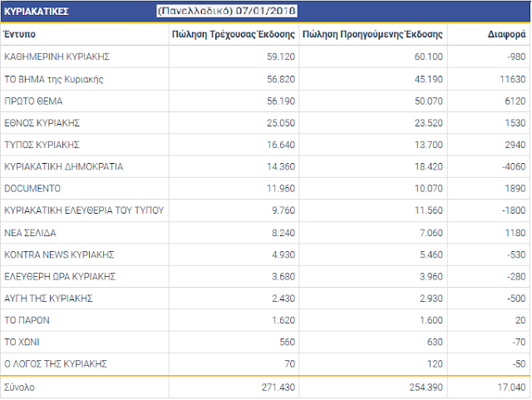Image resolution: width=532 pixels, height=400 pixels.
Task: Click the 'Πώληση Προηγούμενης Έκδοσης' column header
Action: pos(372,34)
